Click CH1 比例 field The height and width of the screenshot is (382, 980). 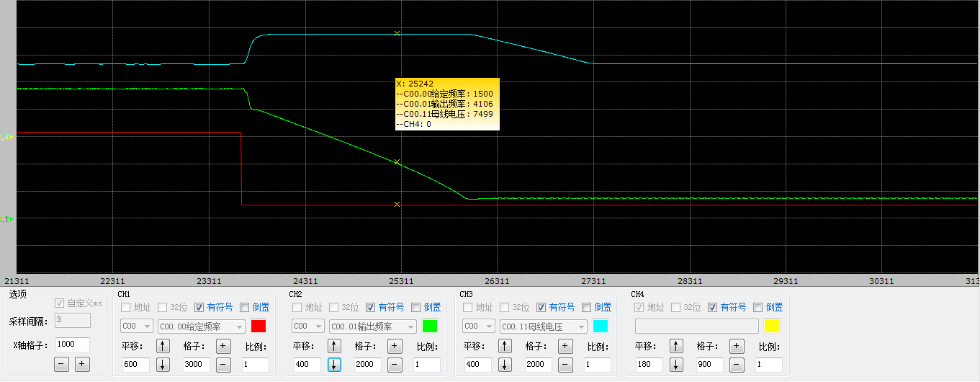[255, 365]
